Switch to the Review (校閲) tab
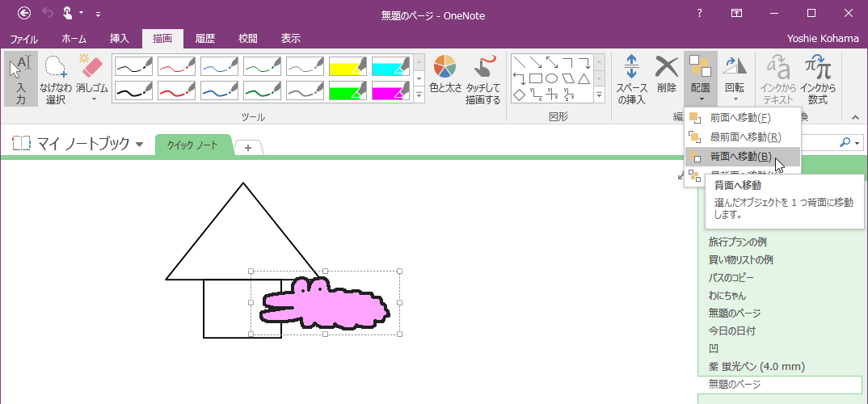Image resolution: width=868 pixels, height=404 pixels. click(x=247, y=39)
